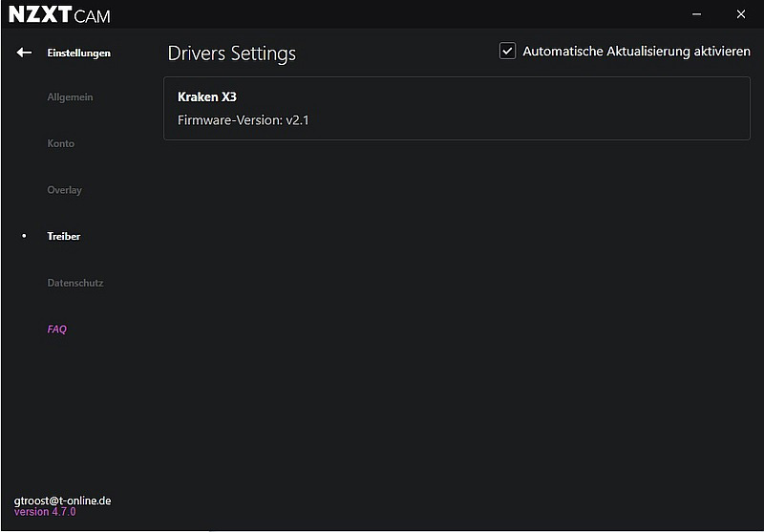Click the Firmware-Version: v2.1 text

[x=244, y=119]
